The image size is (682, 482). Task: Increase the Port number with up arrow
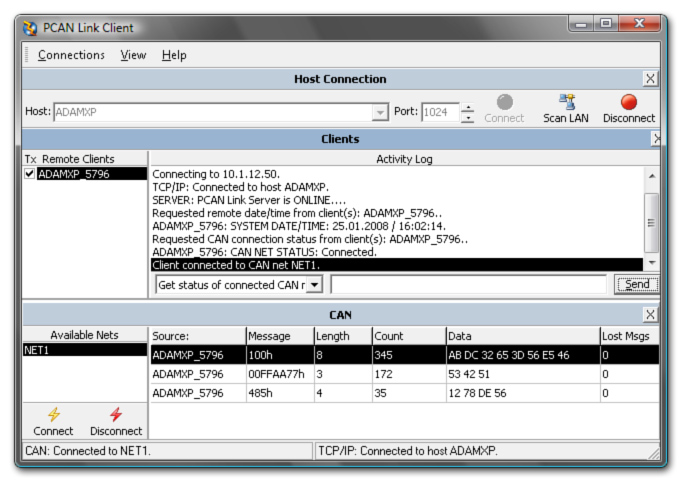[x=468, y=107]
